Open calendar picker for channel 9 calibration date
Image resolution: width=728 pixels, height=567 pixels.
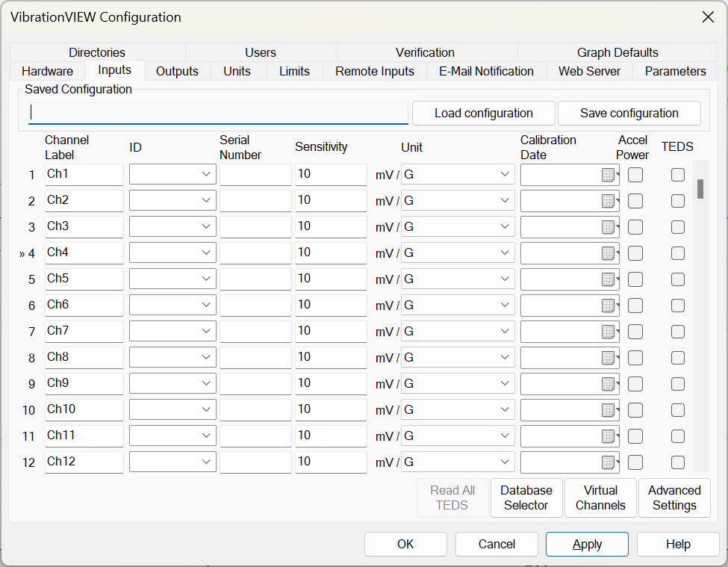tap(609, 384)
